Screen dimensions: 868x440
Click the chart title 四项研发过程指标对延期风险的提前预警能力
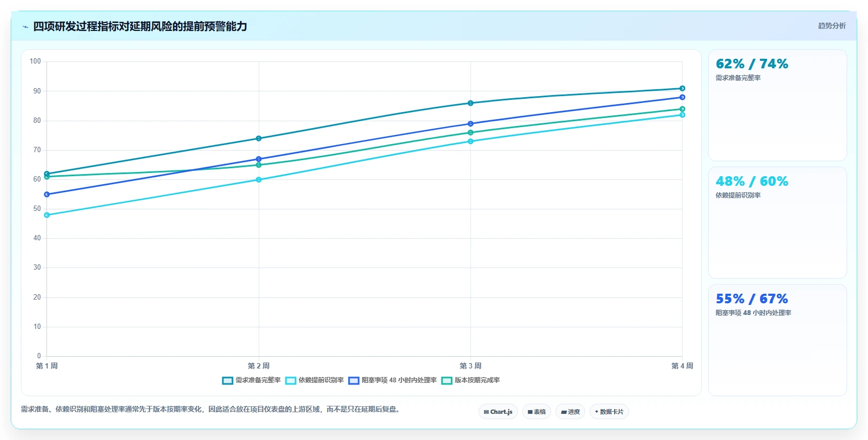point(140,26)
